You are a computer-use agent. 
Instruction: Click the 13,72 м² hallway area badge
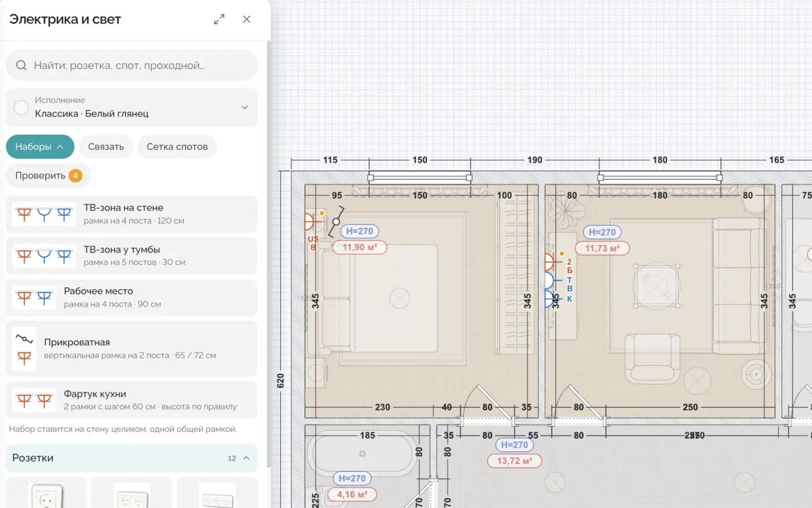click(x=514, y=461)
